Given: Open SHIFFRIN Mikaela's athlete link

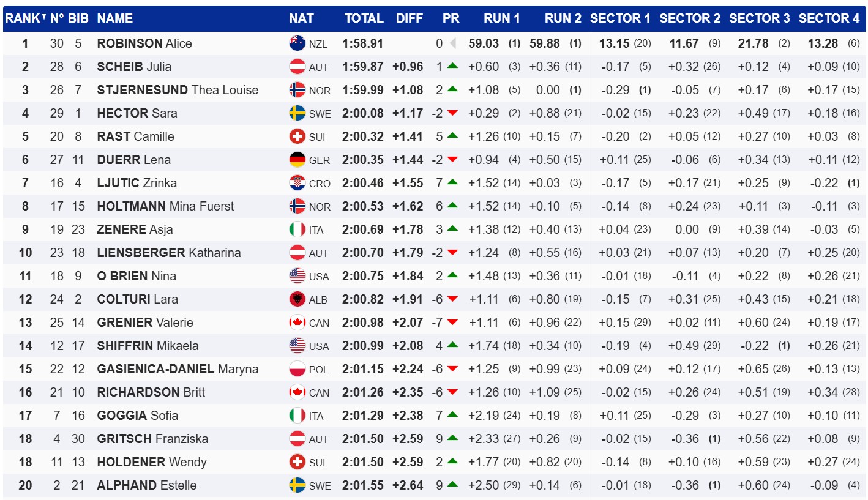Looking at the screenshot, I should pos(148,346).
